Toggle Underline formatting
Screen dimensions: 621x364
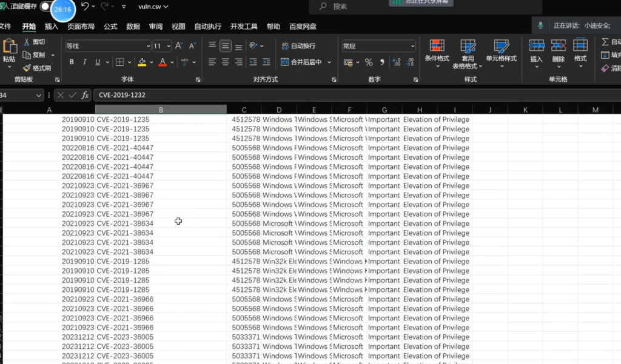tap(98, 62)
